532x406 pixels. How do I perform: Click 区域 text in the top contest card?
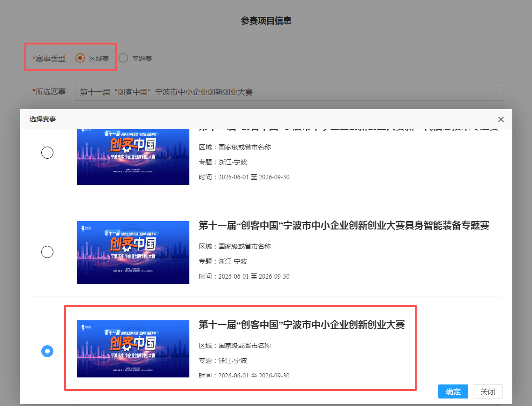pos(235,147)
